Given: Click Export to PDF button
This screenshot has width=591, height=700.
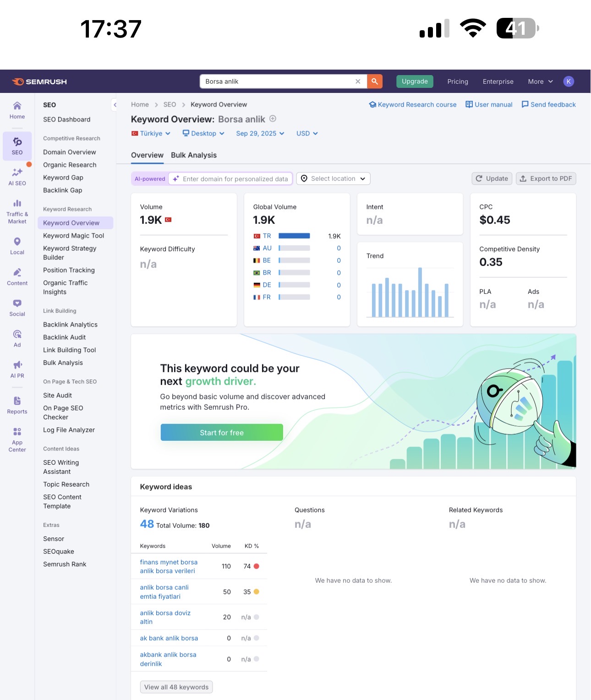Looking at the screenshot, I should click(x=546, y=179).
